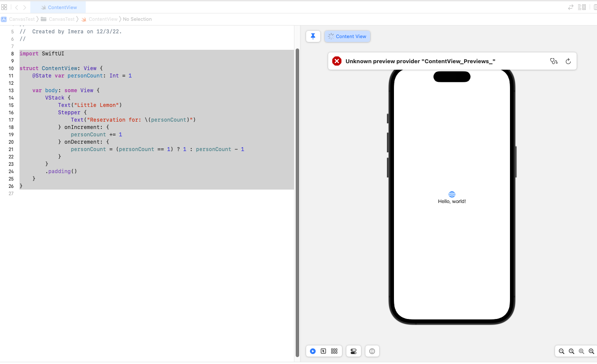
Task: Pin the preview with the pin button
Action: coord(313,36)
